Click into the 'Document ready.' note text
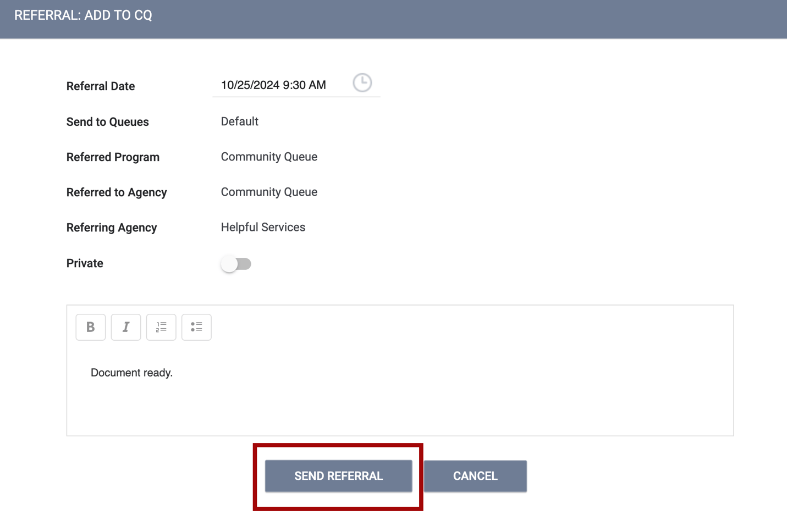This screenshot has height=532, width=787. tap(131, 373)
